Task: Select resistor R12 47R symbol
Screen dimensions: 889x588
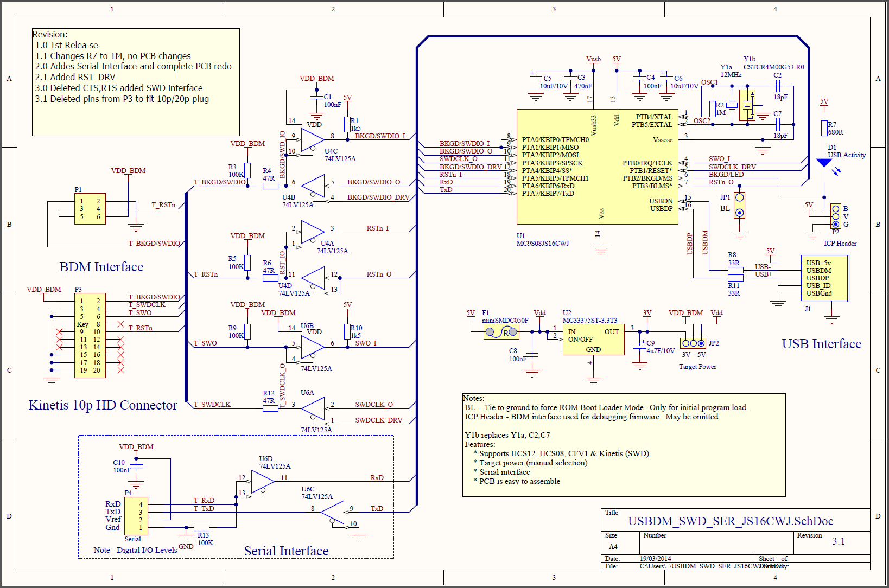Action: [x=270, y=408]
